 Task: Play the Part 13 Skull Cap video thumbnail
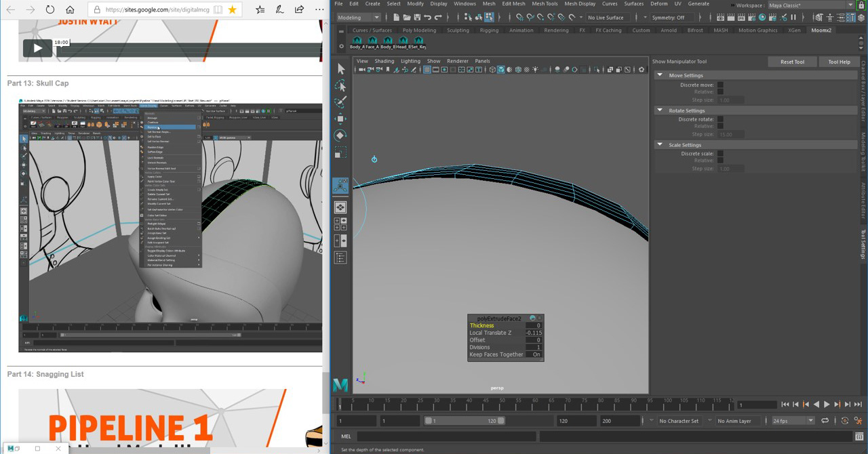[170, 226]
